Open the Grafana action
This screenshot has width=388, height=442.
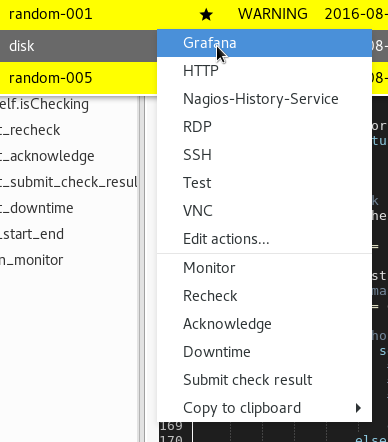(x=264, y=43)
